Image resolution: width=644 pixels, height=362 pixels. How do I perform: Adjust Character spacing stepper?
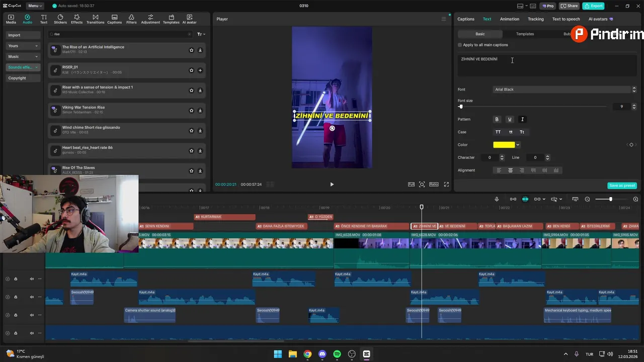502,157
